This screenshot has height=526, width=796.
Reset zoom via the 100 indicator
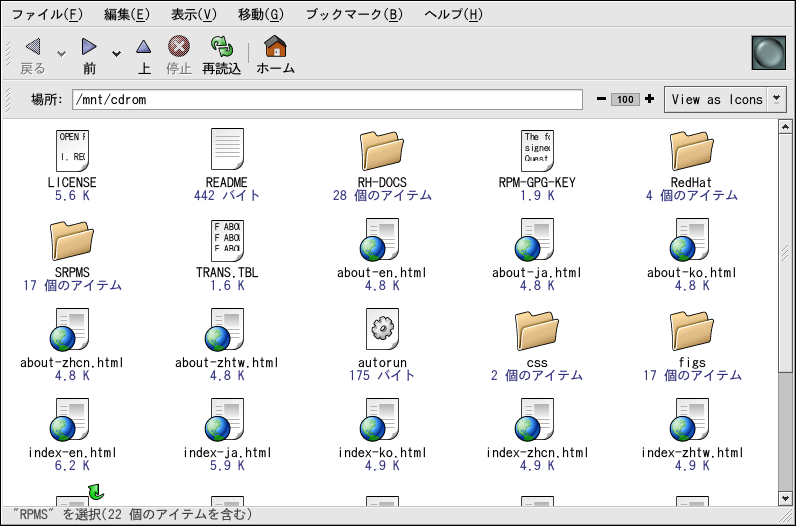(x=626, y=99)
